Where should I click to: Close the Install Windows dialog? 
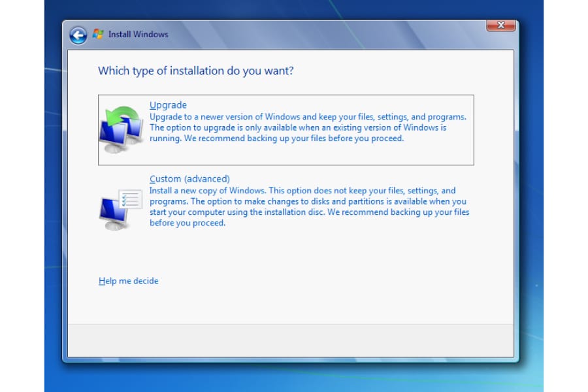pyautogui.click(x=500, y=25)
